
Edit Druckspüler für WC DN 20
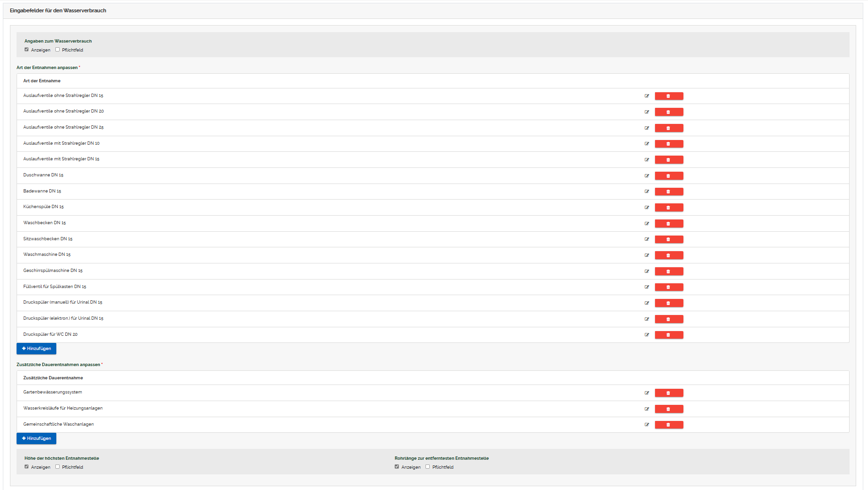(x=647, y=335)
